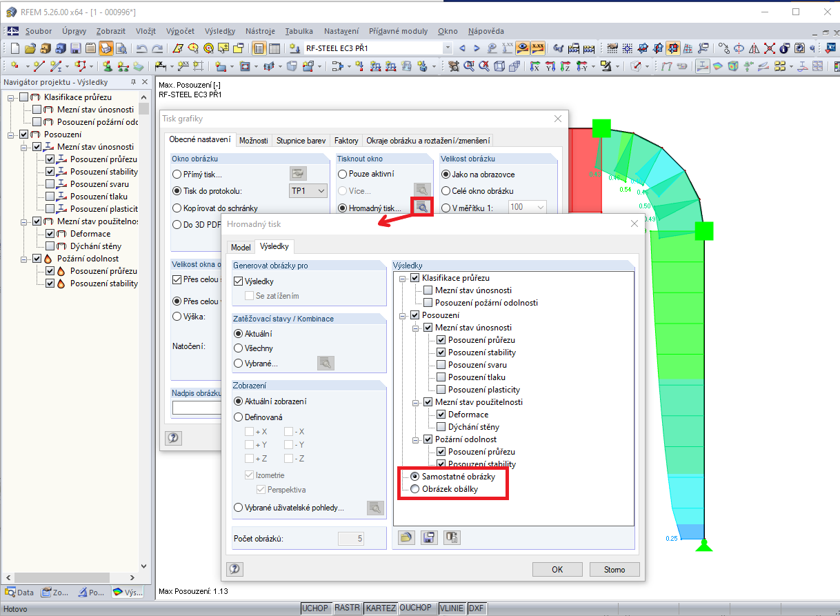Click the Storno button
This screenshot has width=840, height=616.
click(614, 569)
